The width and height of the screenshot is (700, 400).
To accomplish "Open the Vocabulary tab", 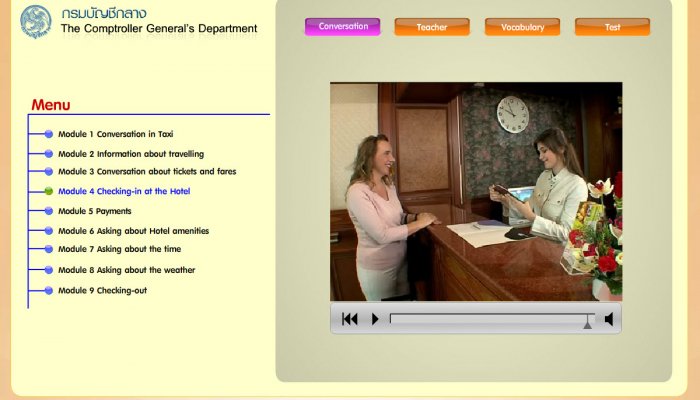I will click(522, 27).
